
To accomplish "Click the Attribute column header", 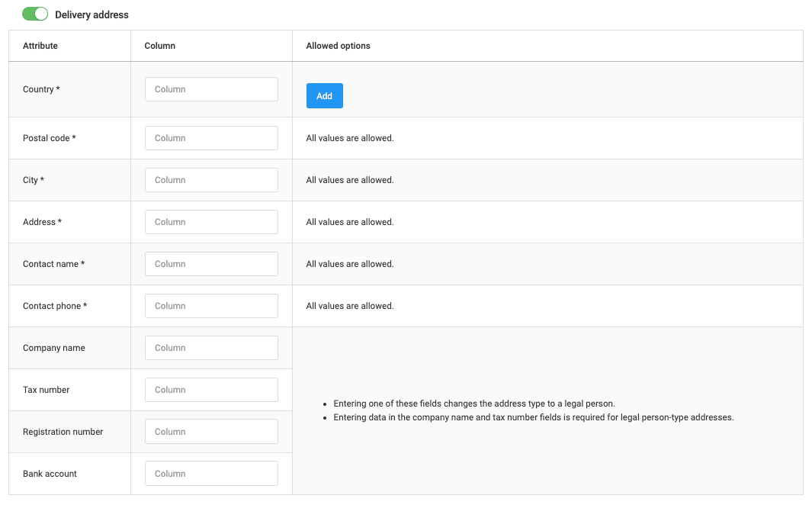I will (40, 45).
